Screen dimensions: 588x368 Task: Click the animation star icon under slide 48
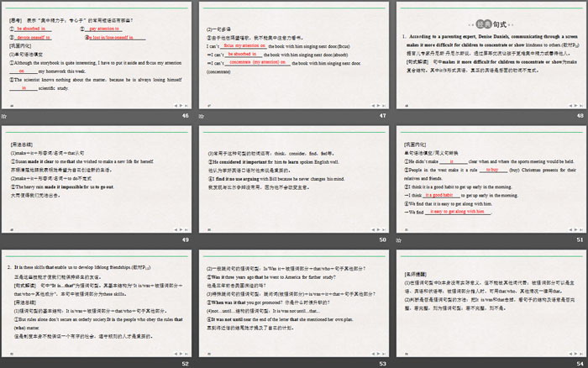click(x=399, y=116)
